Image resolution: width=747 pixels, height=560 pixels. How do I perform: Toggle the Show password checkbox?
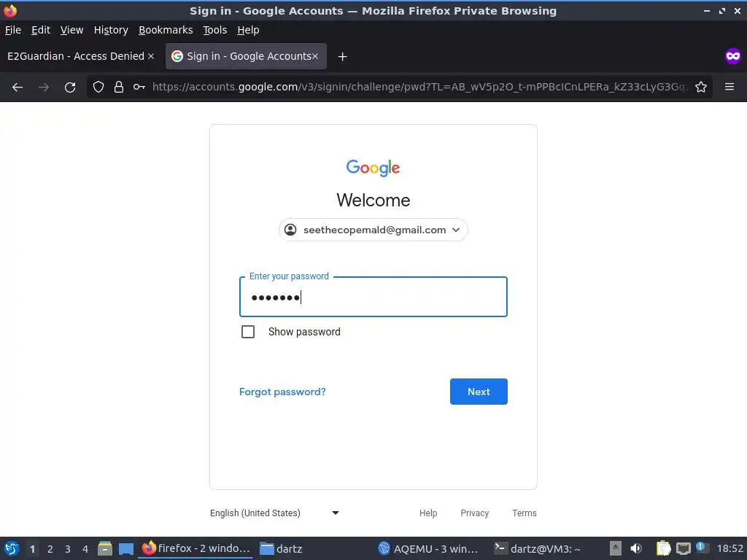coord(248,332)
